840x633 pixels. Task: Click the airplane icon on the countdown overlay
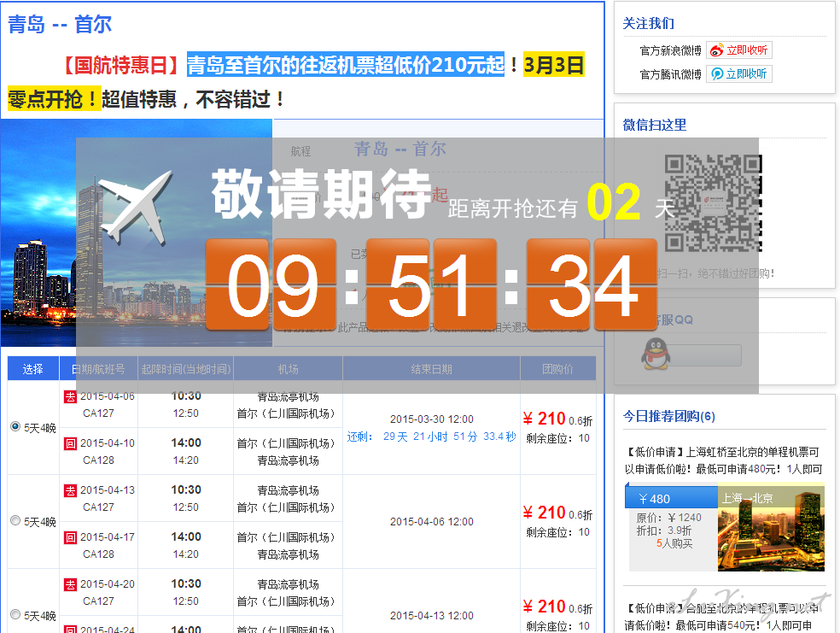[x=137, y=207]
